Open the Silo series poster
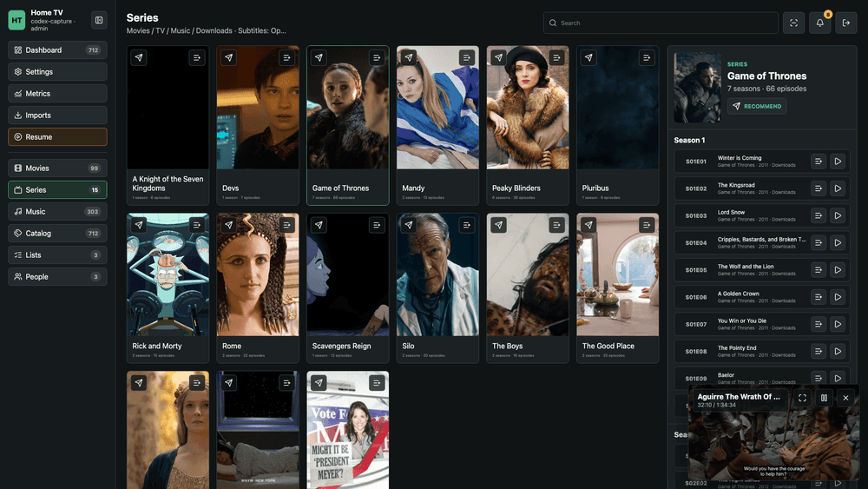Screen dimensions: 868x489 (437, 288)
